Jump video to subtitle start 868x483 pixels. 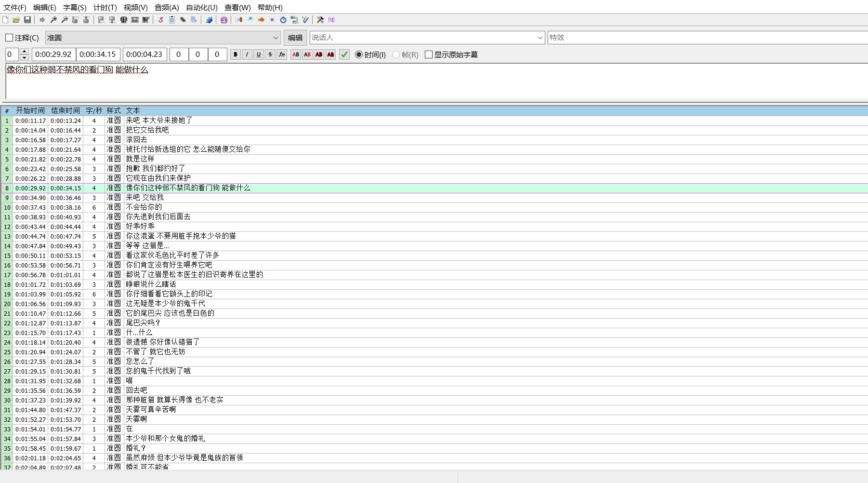click(x=76, y=20)
